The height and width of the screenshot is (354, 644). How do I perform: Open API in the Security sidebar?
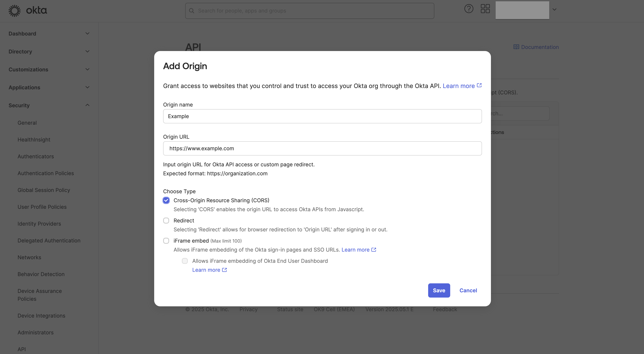click(21, 349)
